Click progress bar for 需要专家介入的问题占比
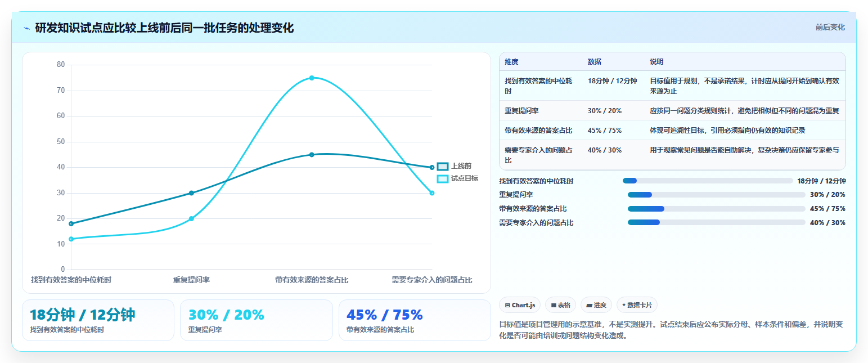868x363 pixels. point(717,223)
